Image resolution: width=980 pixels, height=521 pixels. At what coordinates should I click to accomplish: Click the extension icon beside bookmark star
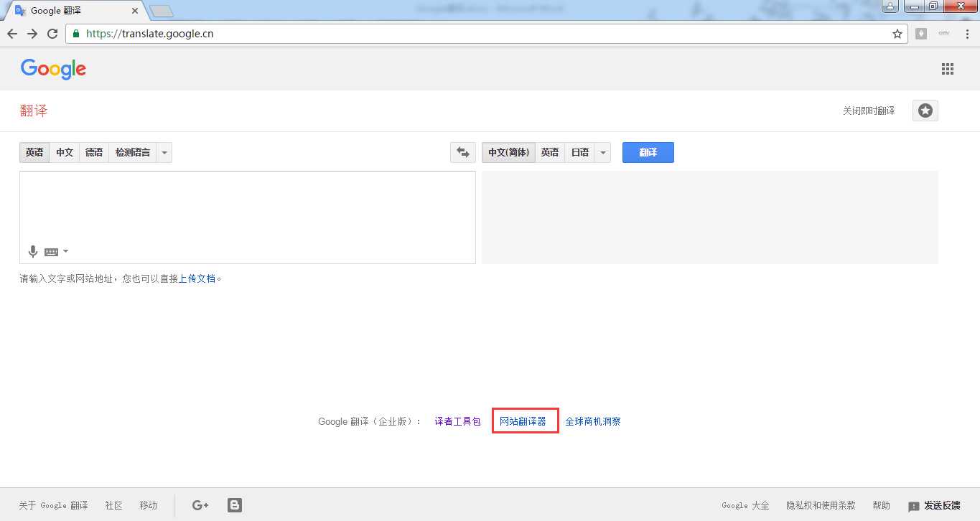921,34
